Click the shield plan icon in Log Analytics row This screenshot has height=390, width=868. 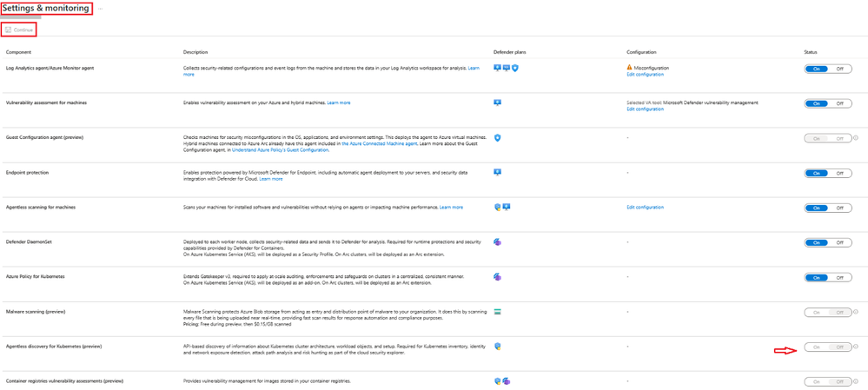pyautogui.click(x=515, y=68)
